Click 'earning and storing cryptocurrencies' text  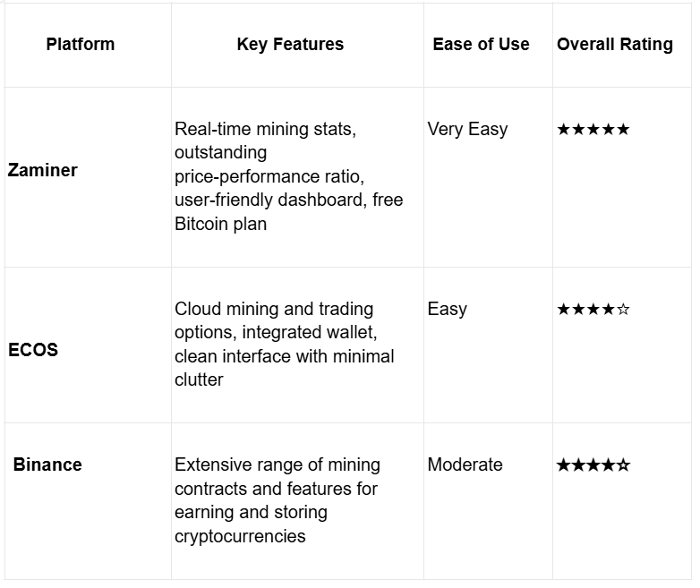click(x=251, y=513)
